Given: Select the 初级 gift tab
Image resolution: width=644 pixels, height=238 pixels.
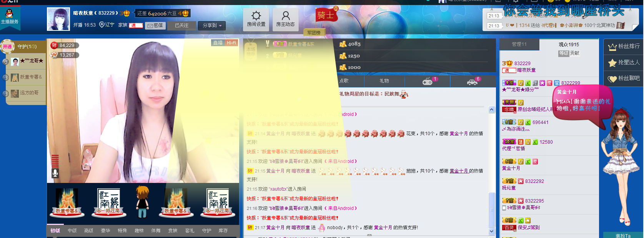Looking at the screenshot, I should 55,231.
